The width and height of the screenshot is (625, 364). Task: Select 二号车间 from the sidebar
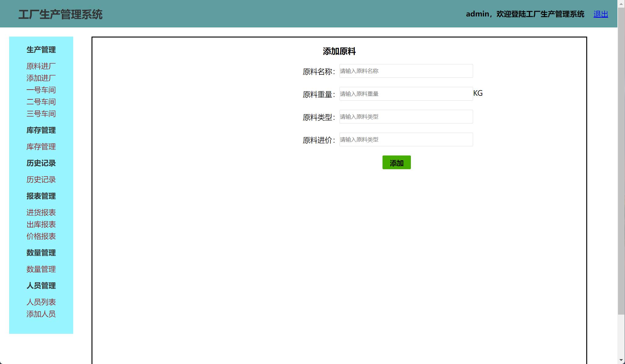[41, 102]
